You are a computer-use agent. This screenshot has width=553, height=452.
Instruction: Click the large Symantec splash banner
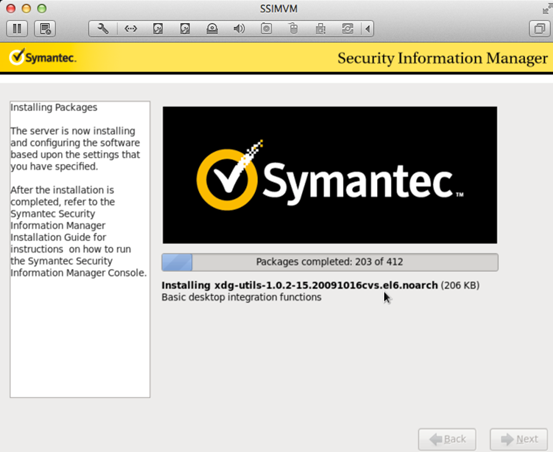[330, 175]
